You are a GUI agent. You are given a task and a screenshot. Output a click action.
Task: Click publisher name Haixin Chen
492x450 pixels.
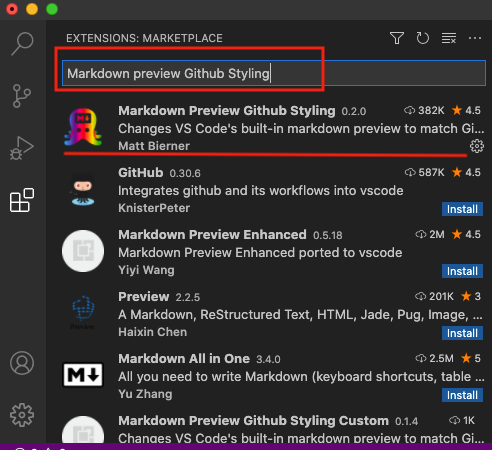[x=153, y=332]
